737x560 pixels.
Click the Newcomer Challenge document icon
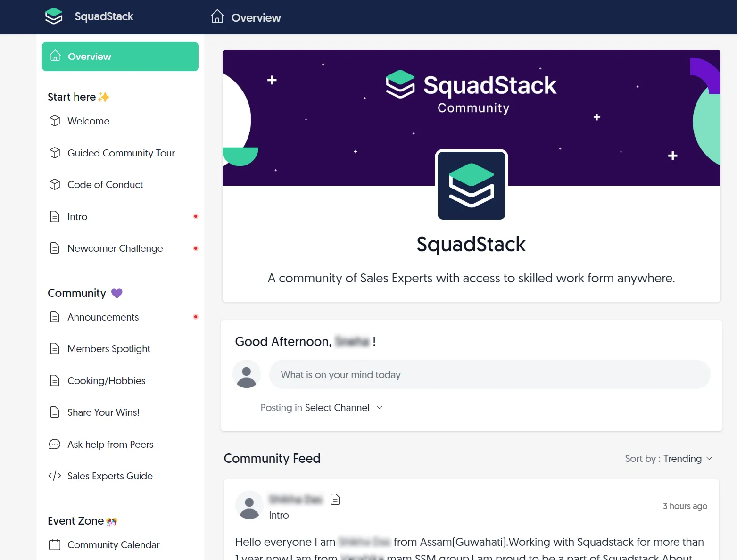[x=55, y=248]
